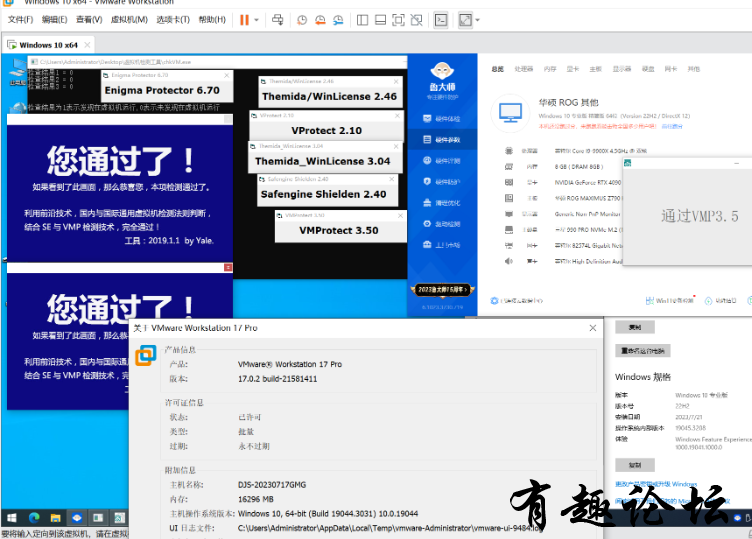This screenshot has height=539, width=752.
Task: Open 驱动检测 in the Lu Master sidebar
Action: (442, 224)
